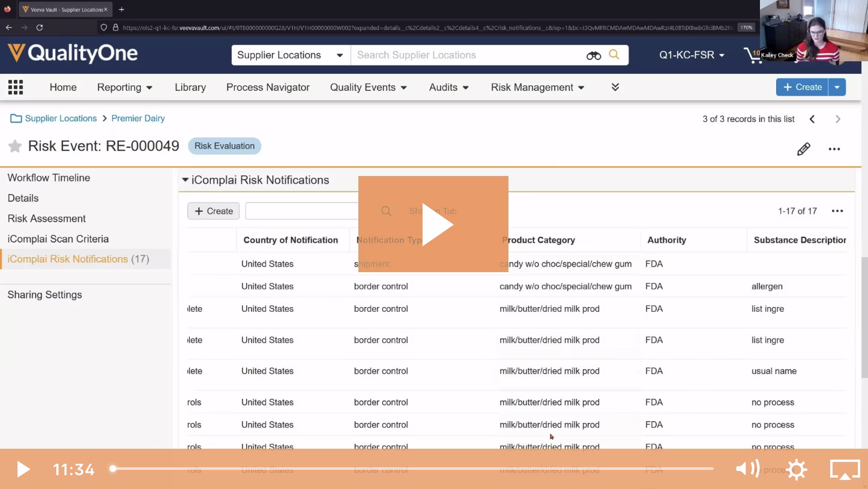Close the Veeva Vault browser tab
This screenshot has height=489, width=868.
(x=106, y=10)
